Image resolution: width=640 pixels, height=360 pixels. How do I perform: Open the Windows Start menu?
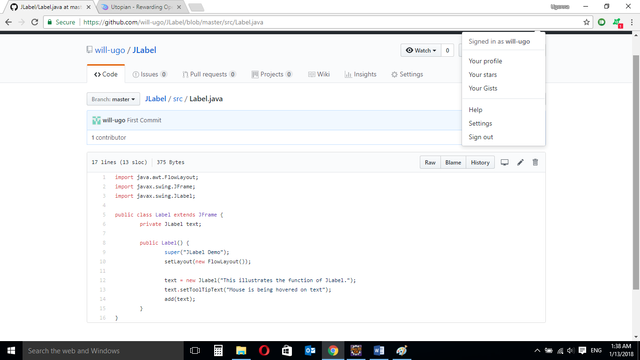(11, 351)
